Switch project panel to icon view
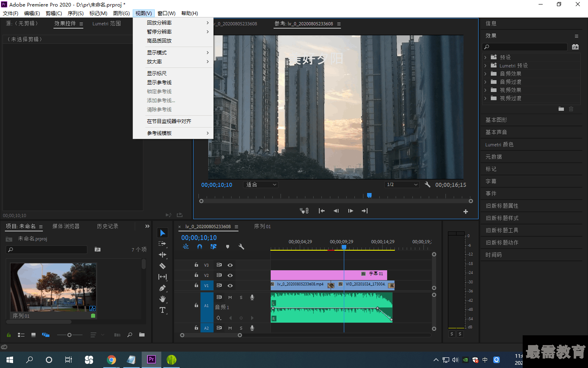 pyautogui.click(x=33, y=335)
